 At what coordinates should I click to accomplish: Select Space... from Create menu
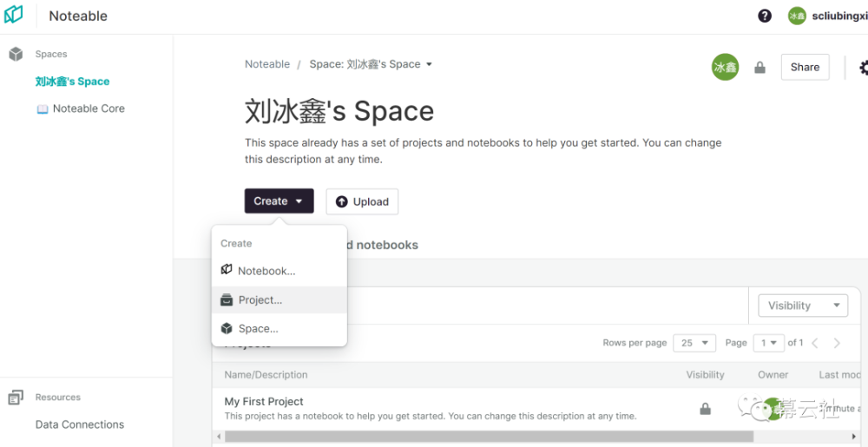pyautogui.click(x=279, y=329)
